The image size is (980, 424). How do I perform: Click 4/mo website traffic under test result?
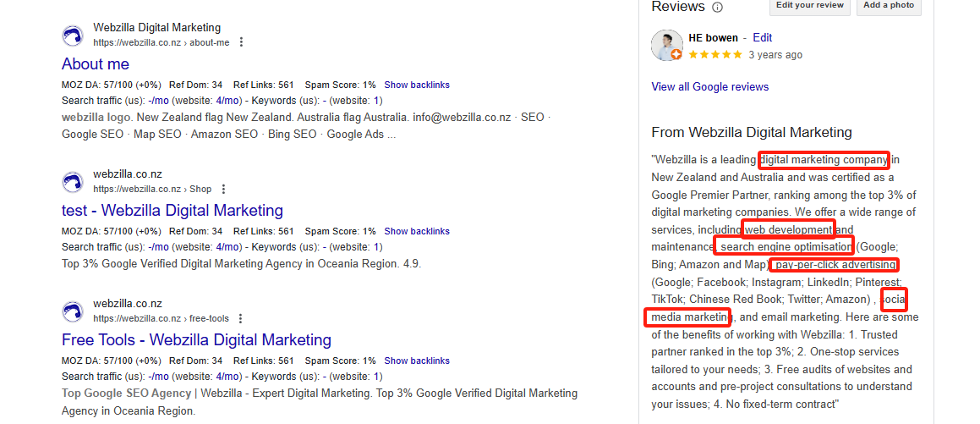[x=227, y=246]
